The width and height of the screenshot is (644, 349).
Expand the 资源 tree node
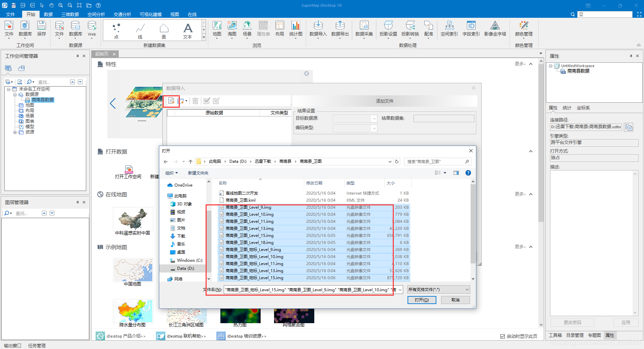[x=15, y=132]
